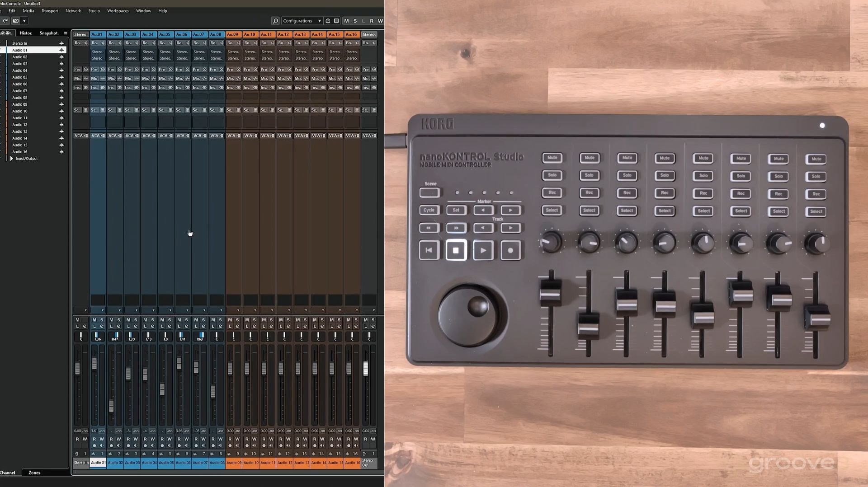
Task: Toggle the global Write (W) button in the toolbar
Action: click(x=380, y=21)
